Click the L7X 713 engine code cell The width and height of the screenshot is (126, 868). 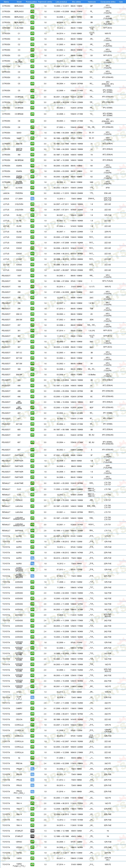click(x=108, y=531)
